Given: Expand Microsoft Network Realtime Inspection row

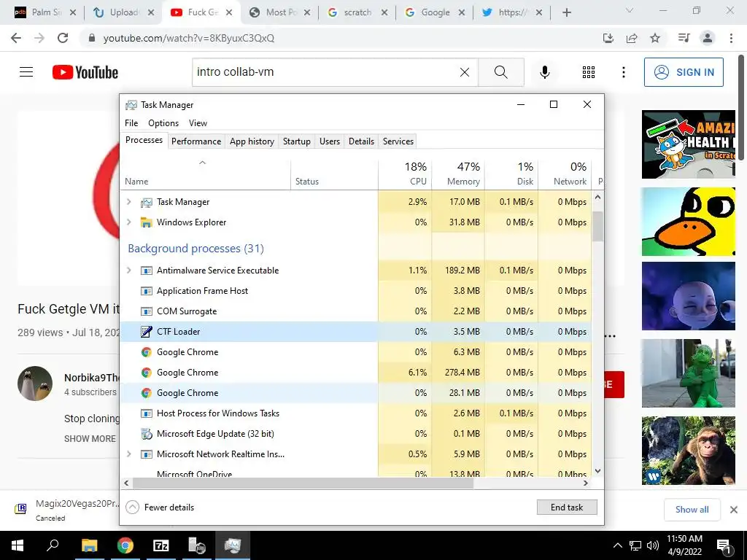Looking at the screenshot, I should [128, 454].
